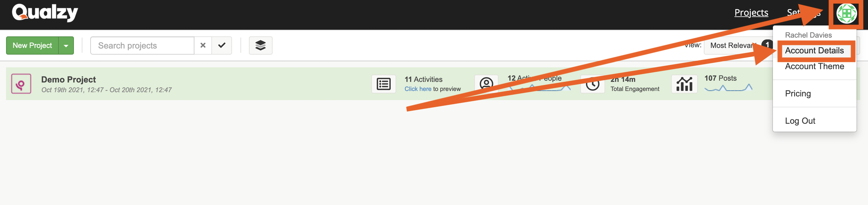
Task: Click the Demo Project pink icon
Action: (x=21, y=84)
